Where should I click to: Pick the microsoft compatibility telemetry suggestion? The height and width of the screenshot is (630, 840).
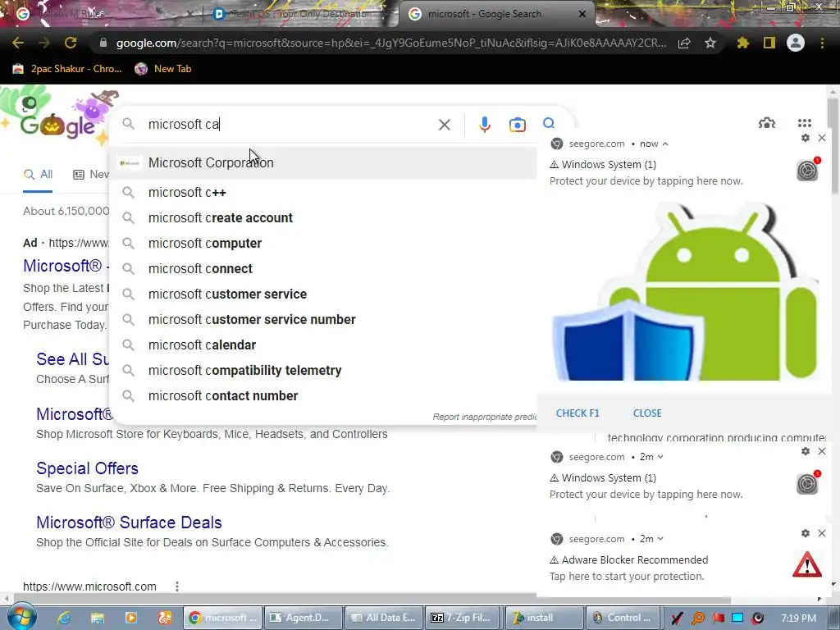323,371
